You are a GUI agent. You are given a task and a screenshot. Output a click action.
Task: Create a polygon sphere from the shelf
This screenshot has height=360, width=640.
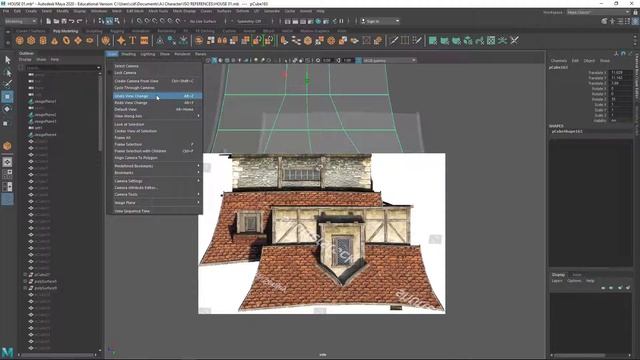click(20, 40)
